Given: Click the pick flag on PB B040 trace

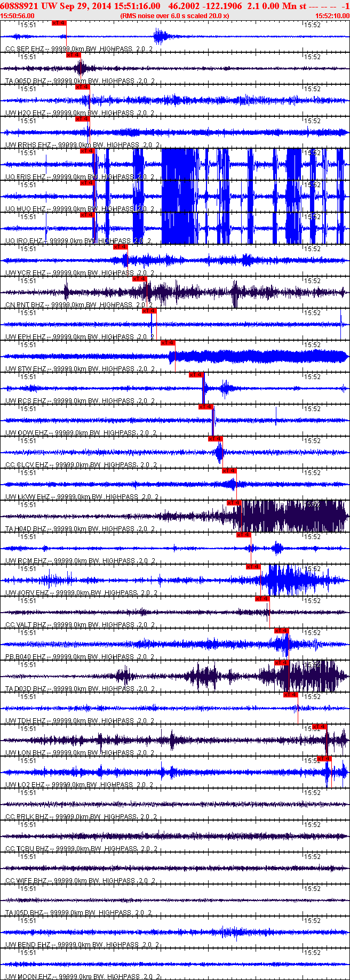Looking at the screenshot, I should pos(282,630).
